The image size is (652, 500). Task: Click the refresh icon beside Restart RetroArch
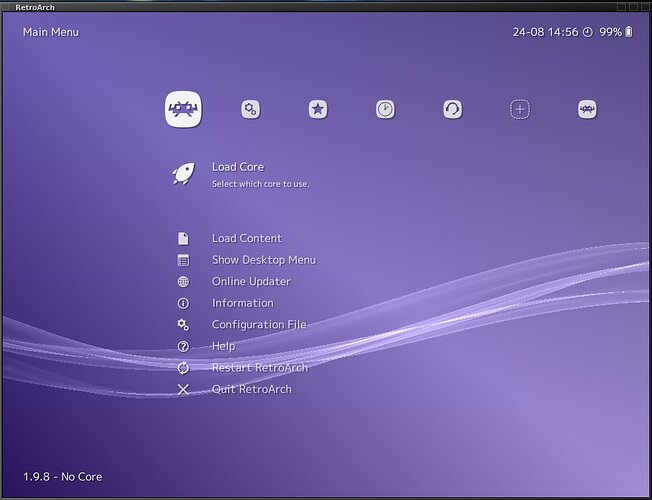click(183, 368)
